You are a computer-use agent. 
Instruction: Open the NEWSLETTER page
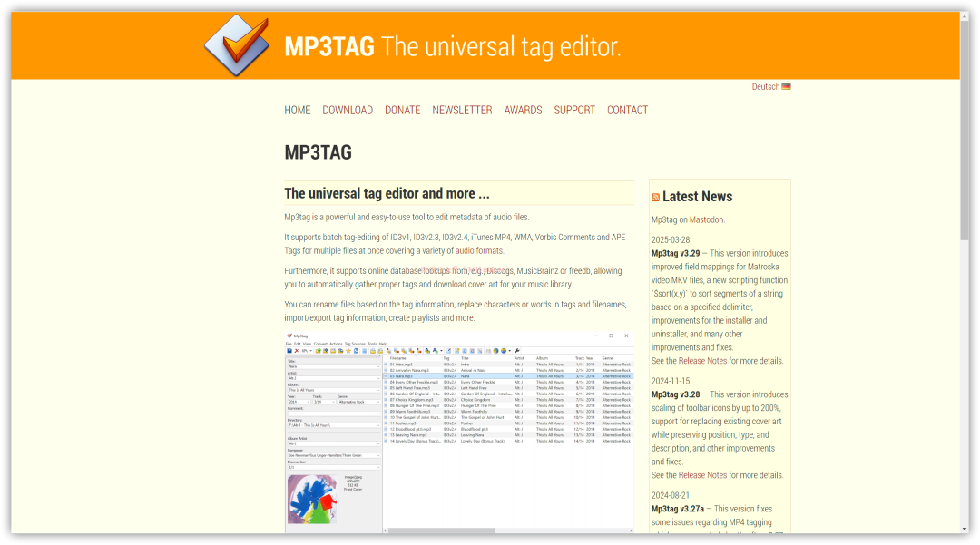[463, 110]
